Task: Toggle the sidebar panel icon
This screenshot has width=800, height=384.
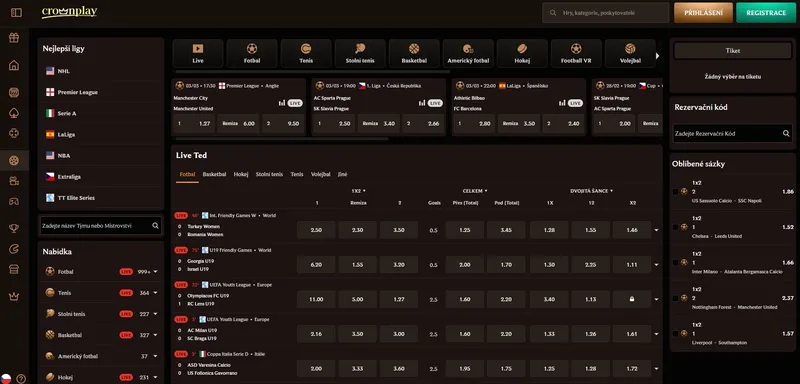Action: coord(16,12)
